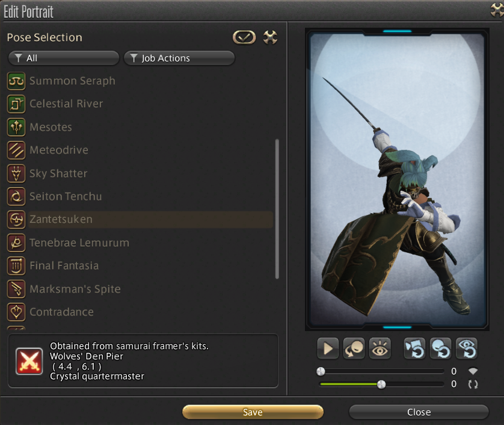
Task: Click the Marksman's Spite action icon
Action: (16, 289)
